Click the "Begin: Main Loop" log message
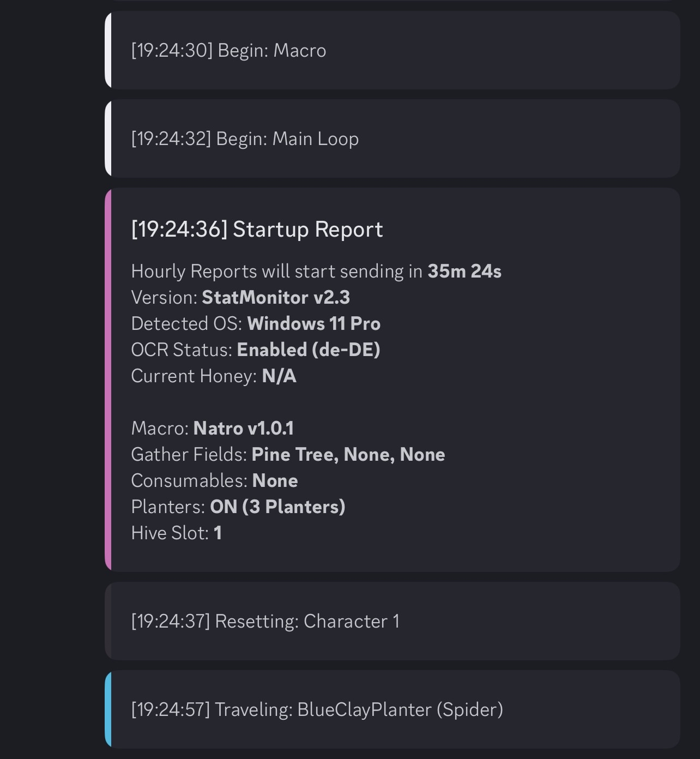This screenshot has height=759, width=700. coord(245,139)
